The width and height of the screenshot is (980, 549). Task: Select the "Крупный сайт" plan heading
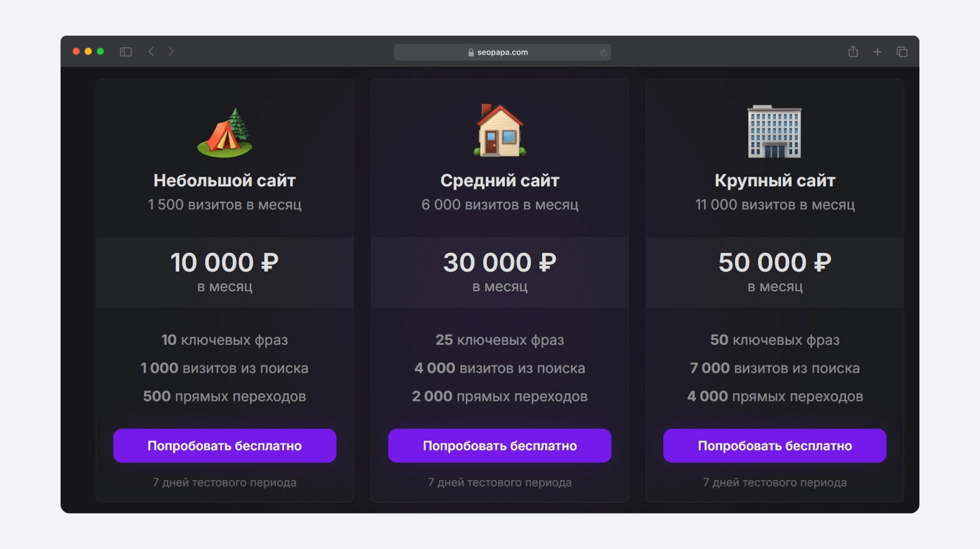tap(775, 181)
